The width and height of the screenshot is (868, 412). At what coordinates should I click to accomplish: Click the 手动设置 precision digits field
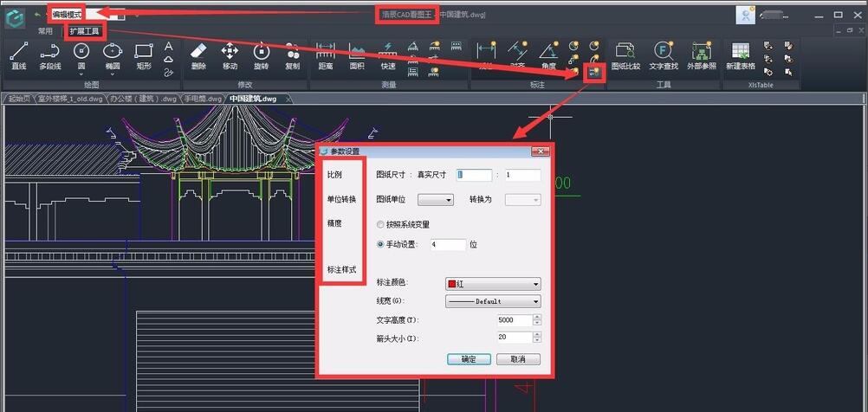click(x=449, y=244)
